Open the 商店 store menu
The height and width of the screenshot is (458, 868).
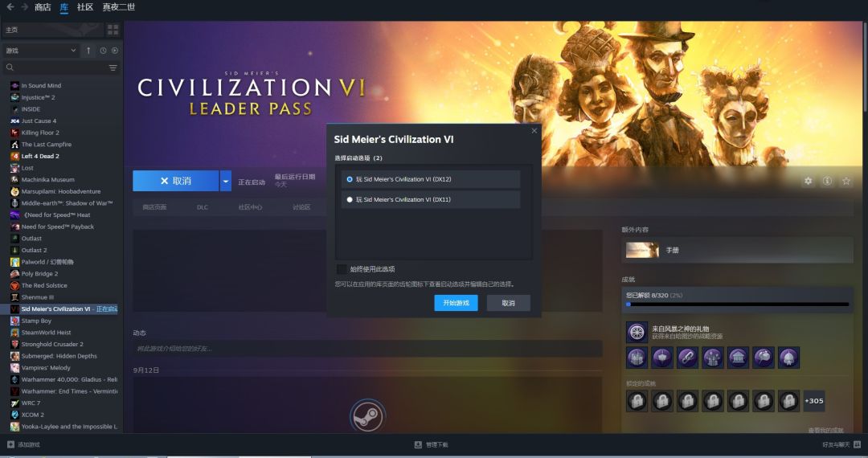pos(43,7)
